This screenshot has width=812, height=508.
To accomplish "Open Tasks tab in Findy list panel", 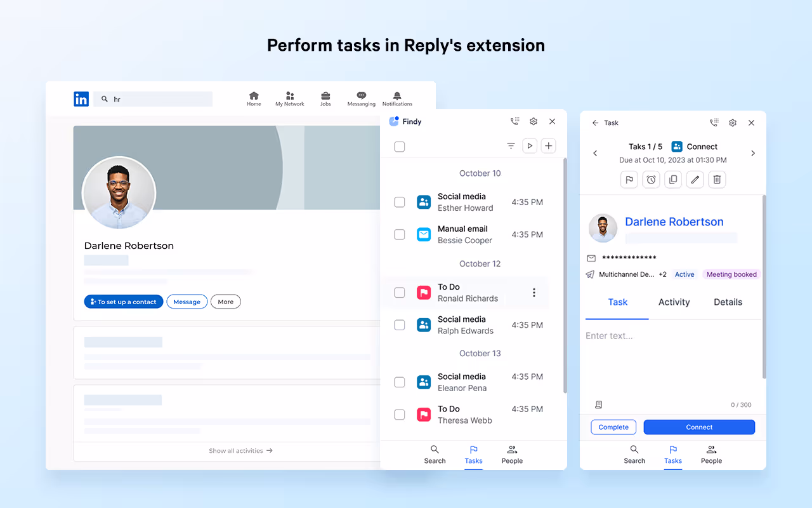I will pyautogui.click(x=473, y=455).
